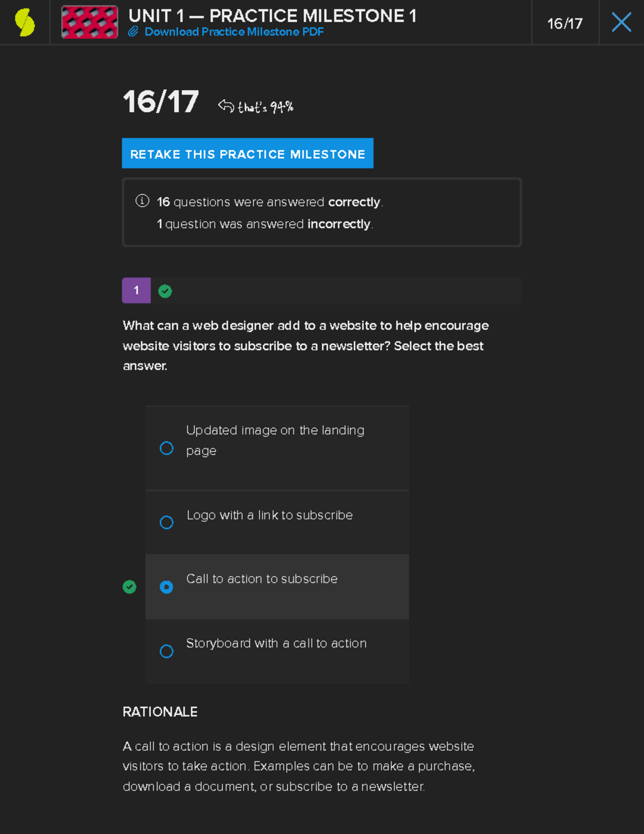644x834 pixels.
Task: Open the Unit 1 course thumbnail image
Action: click(89, 22)
